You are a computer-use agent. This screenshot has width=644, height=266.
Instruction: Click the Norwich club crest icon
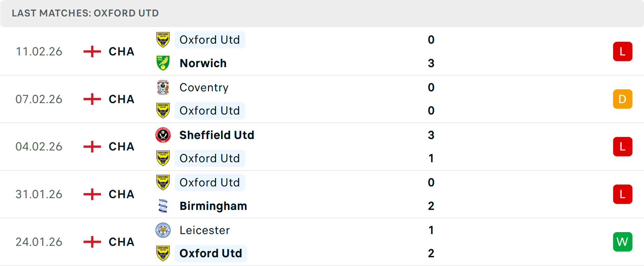[x=163, y=63]
